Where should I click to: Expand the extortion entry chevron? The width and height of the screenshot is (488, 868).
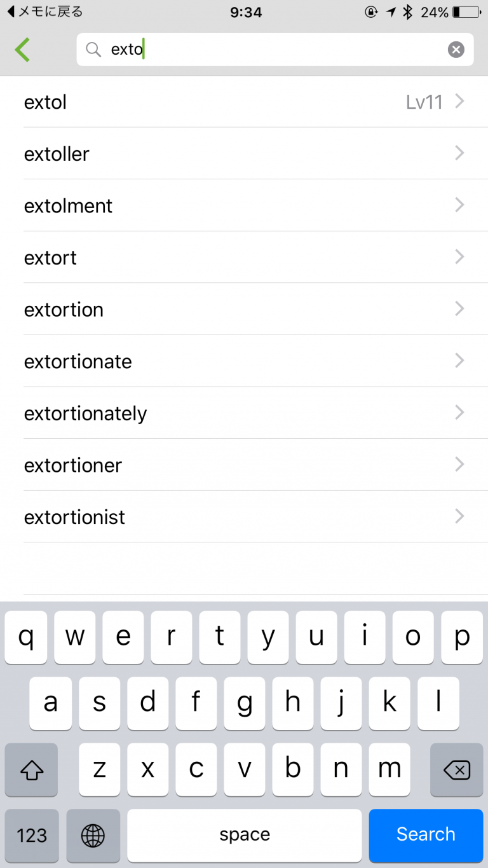460,309
